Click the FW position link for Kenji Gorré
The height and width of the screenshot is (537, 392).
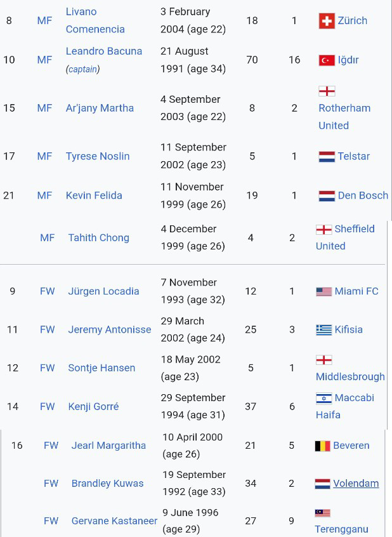(x=48, y=407)
